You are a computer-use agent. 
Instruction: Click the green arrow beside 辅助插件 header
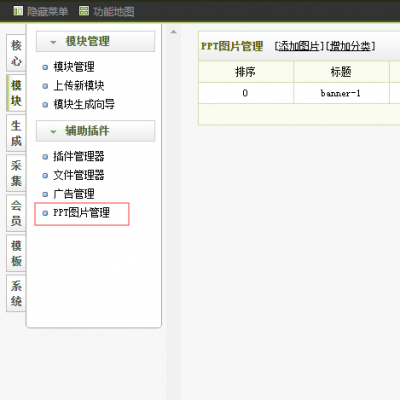pos(53,132)
